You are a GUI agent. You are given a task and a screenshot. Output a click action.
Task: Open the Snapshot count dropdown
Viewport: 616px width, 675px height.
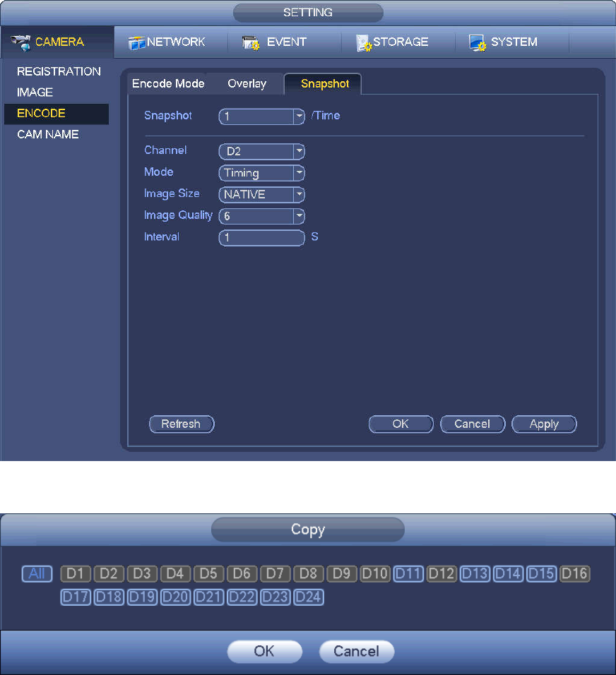point(262,117)
